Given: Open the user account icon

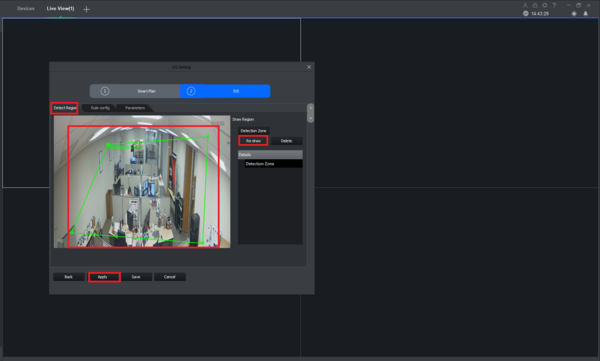Looking at the screenshot, I should 525,5.
